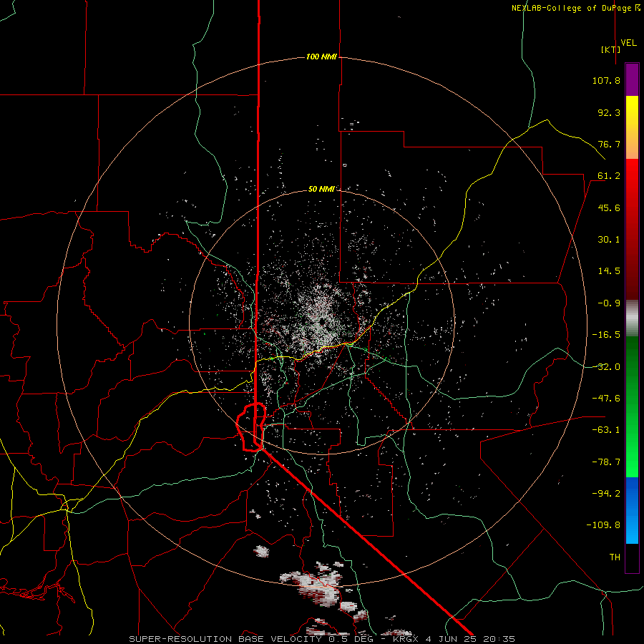Click the 92.3 velocity scale value
The image size is (644, 644).
tap(609, 112)
